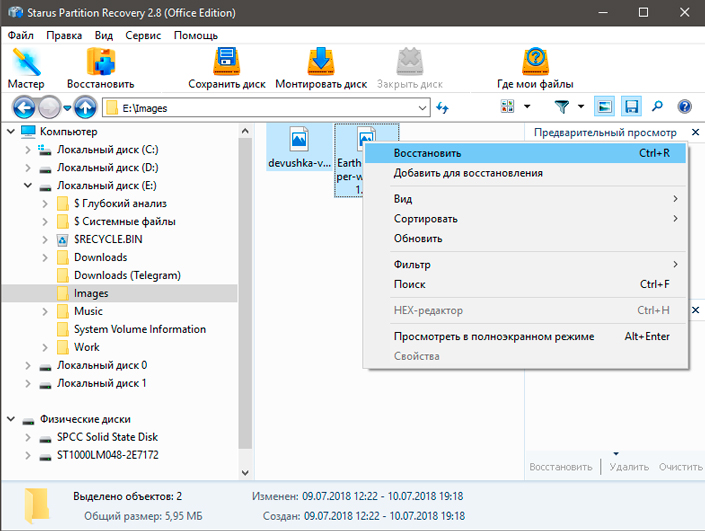Choose Восстановить in the context menu
Viewport: 705px width, 531px height.
point(427,154)
